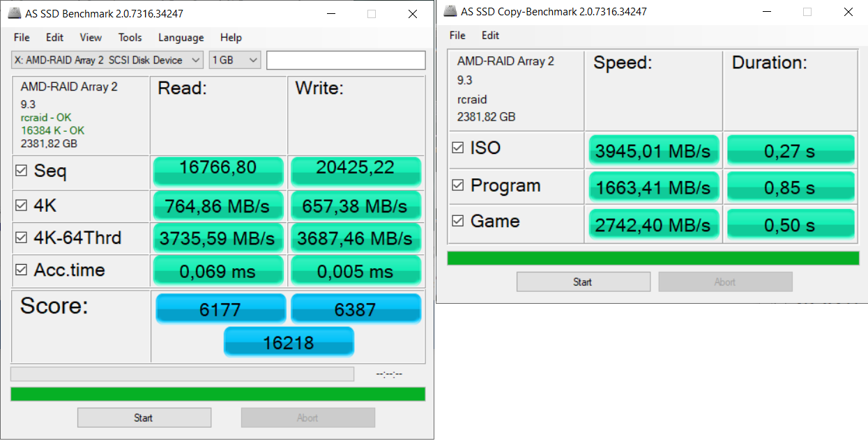Toggle the Acc.time test checkbox
The height and width of the screenshot is (441, 868).
click(21, 270)
